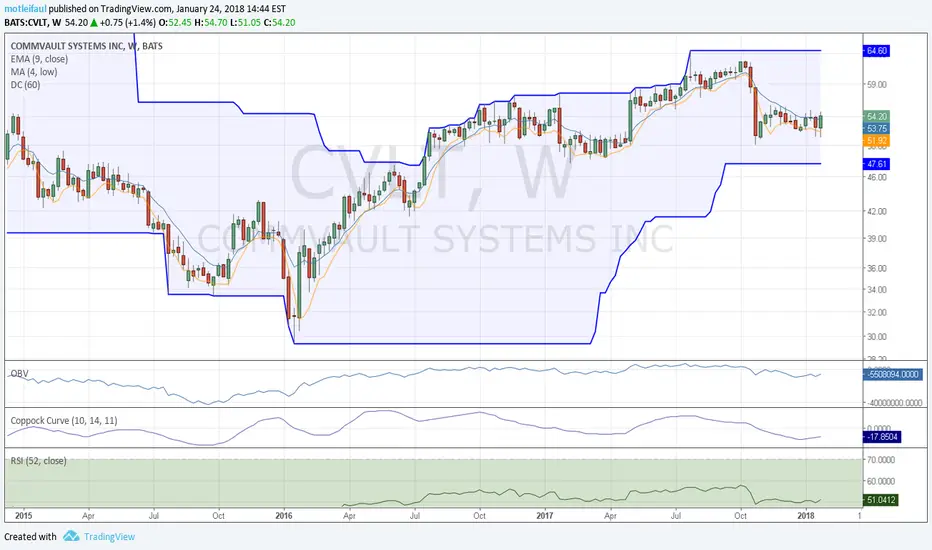Select the RSI (52, close) label

coord(38,461)
